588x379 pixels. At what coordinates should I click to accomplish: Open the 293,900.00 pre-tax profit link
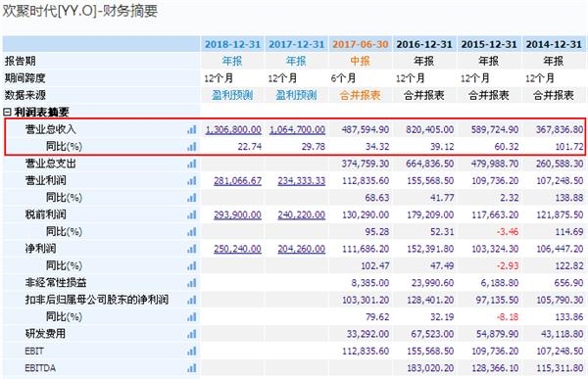pyautogui.click(x=238, y=214)
